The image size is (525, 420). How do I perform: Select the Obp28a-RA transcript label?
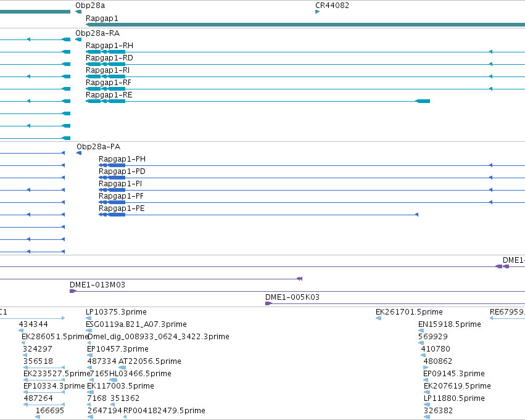(x=97, y=33)
